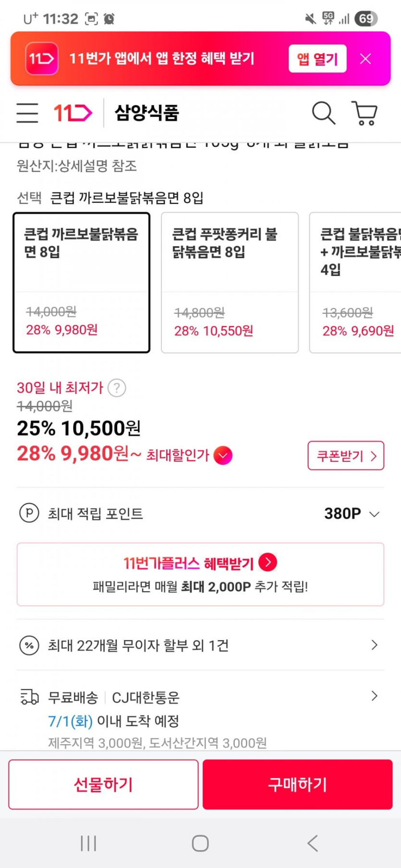Screen dimensions: 401x868
Task: Open the hamburger menu
Action: (x=27, y=113)
